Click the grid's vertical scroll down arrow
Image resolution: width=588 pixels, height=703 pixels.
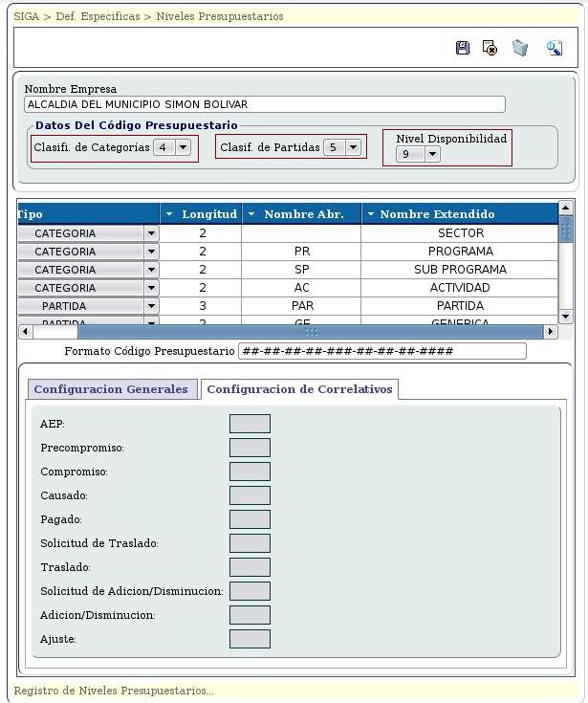(565, 316)
